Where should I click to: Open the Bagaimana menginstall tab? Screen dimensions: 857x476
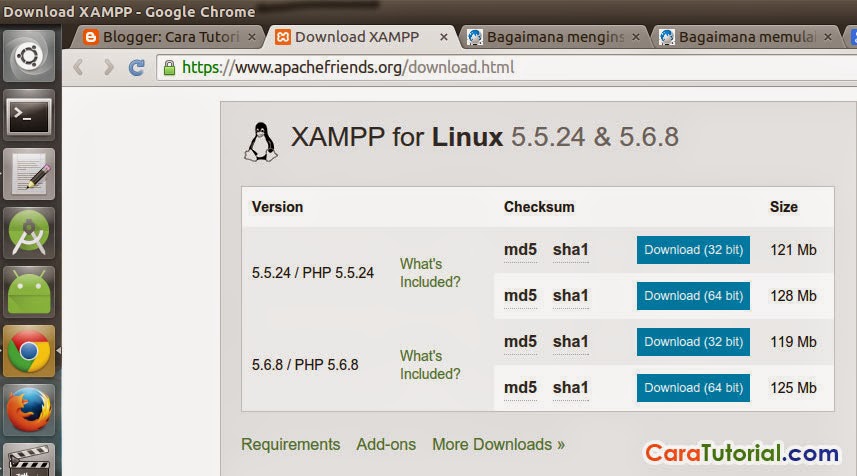pyautogui.click(x=555, y=37)
